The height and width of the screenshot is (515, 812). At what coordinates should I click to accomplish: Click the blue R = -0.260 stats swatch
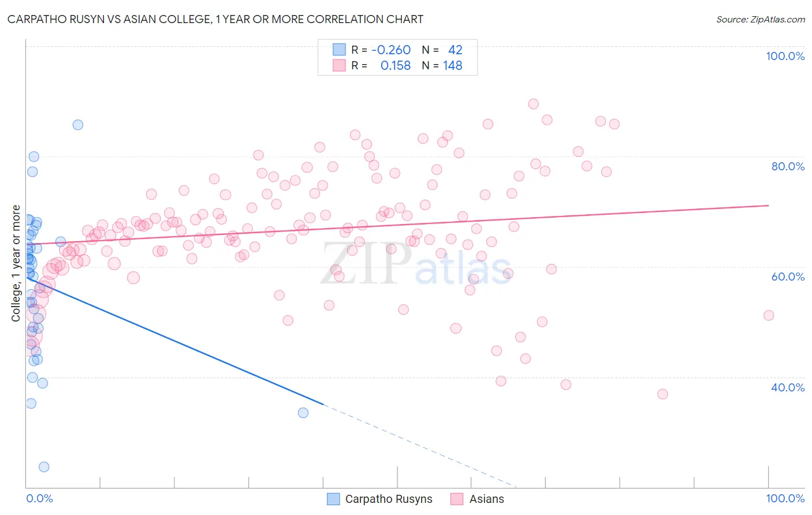coord(339,50)
